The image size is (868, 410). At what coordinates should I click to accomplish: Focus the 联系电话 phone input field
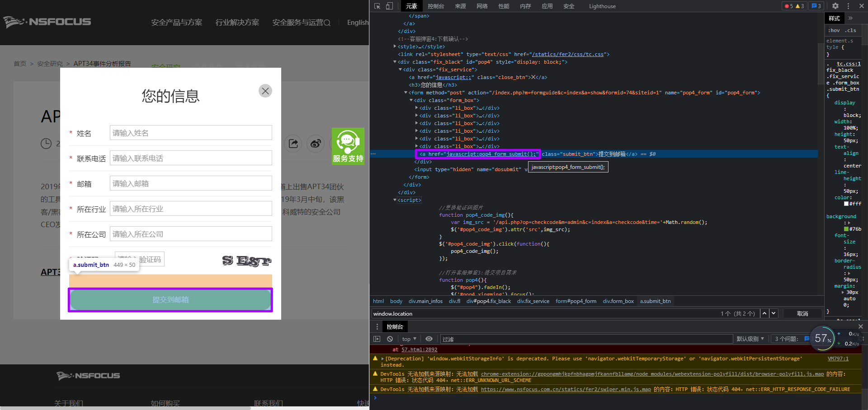[x=191, y=158]
